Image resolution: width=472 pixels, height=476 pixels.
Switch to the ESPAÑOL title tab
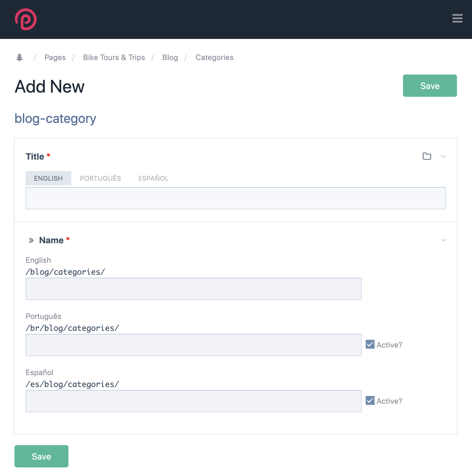click(x=153, y=178)
